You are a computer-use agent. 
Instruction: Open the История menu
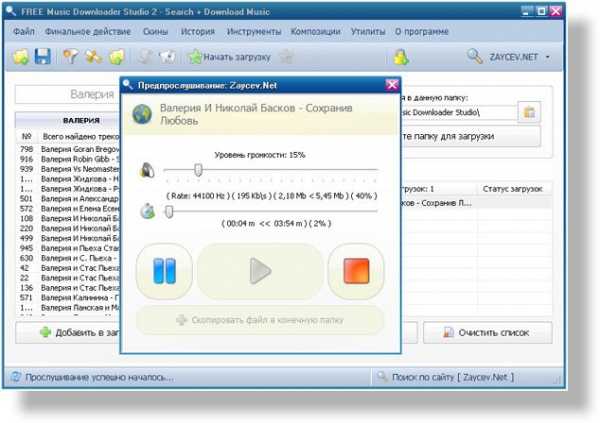[x=197, y=31]
